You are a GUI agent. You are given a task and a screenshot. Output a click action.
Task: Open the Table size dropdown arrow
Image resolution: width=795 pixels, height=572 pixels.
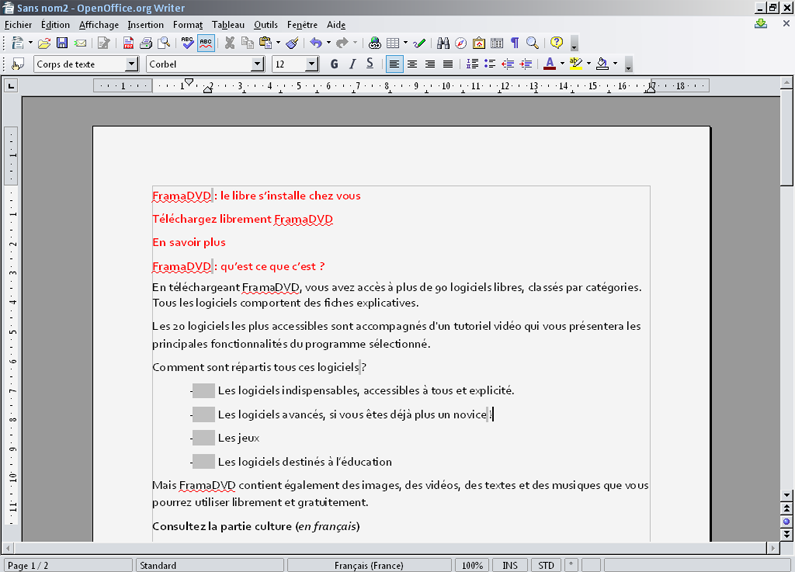coord(406,43)
